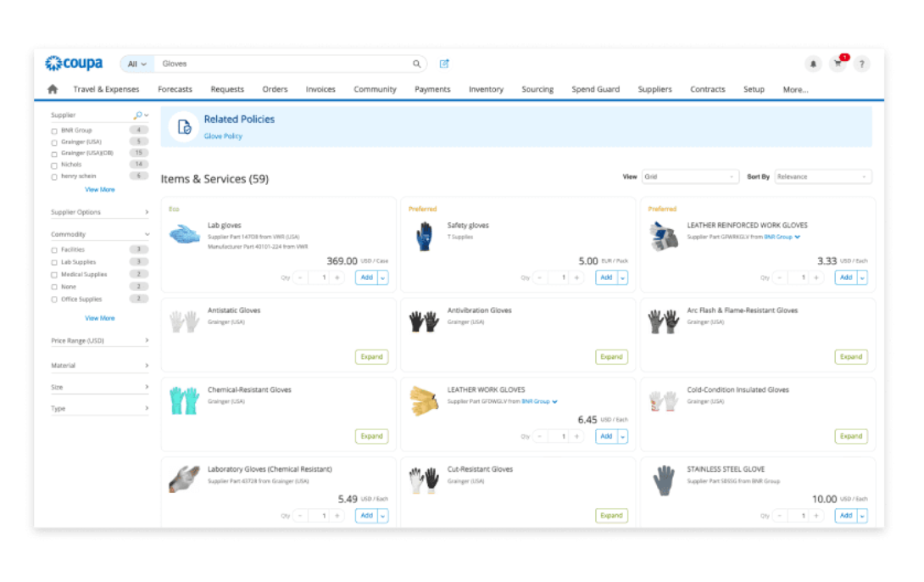The width and height of the screenshot is (924, 582).
Task: Open the All search scope dropdown
Action: pos(137,64)
